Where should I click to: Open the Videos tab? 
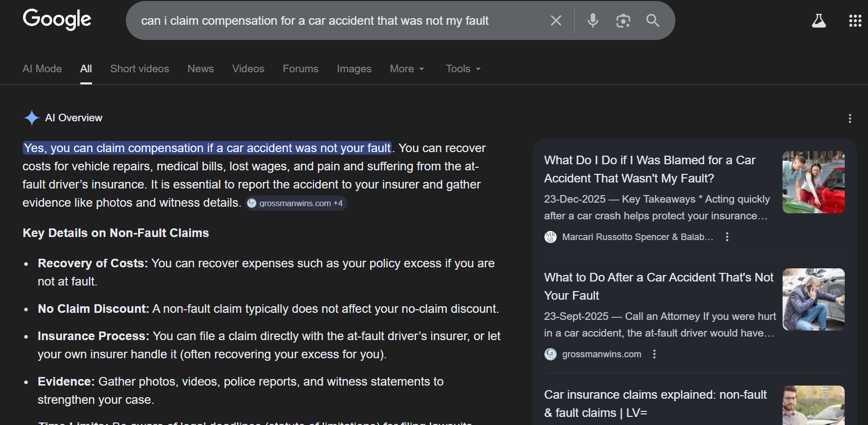click(248, 69)
